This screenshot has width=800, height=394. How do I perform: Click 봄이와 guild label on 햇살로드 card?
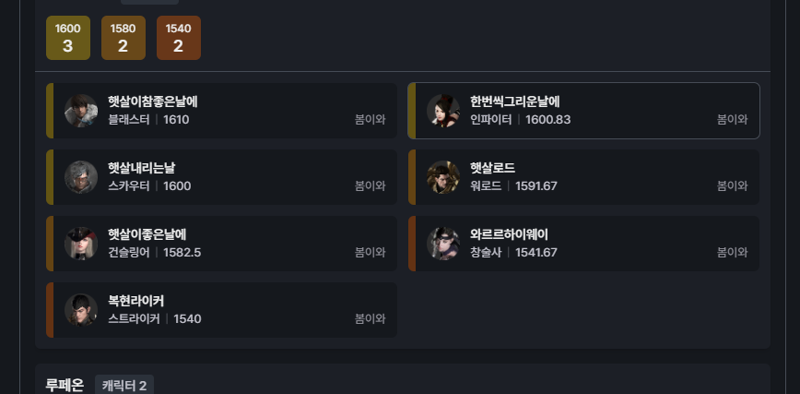(x=732, y=186)
